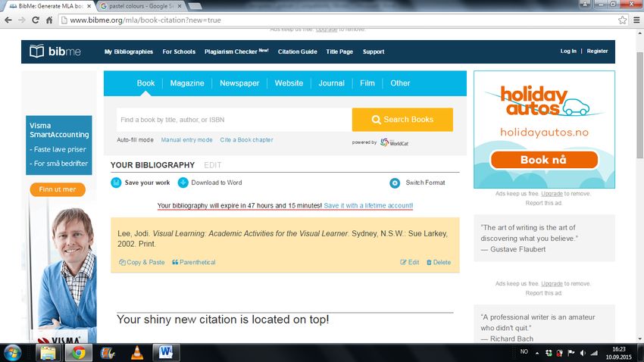Focus the book search input field
644x362 pixels.
point(234,120)
